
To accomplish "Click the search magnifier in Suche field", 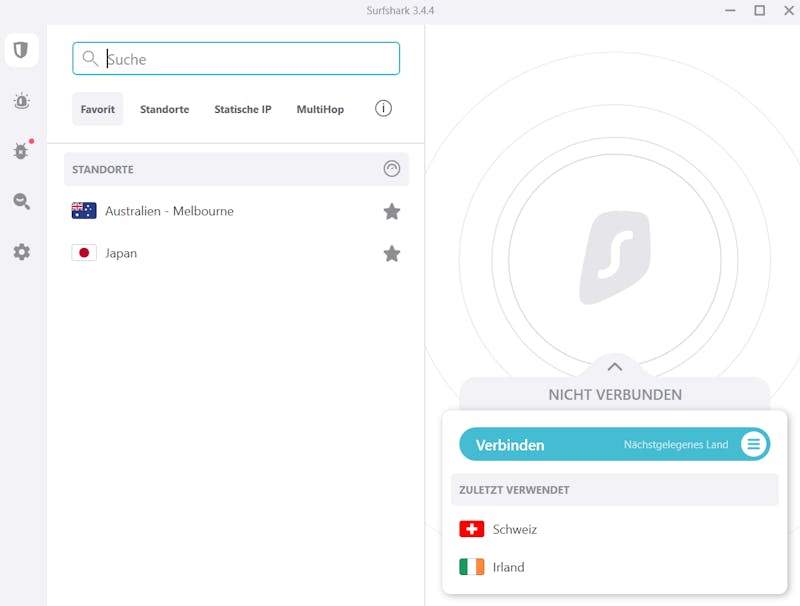I will pyautogui.click(x=90, y=59).
